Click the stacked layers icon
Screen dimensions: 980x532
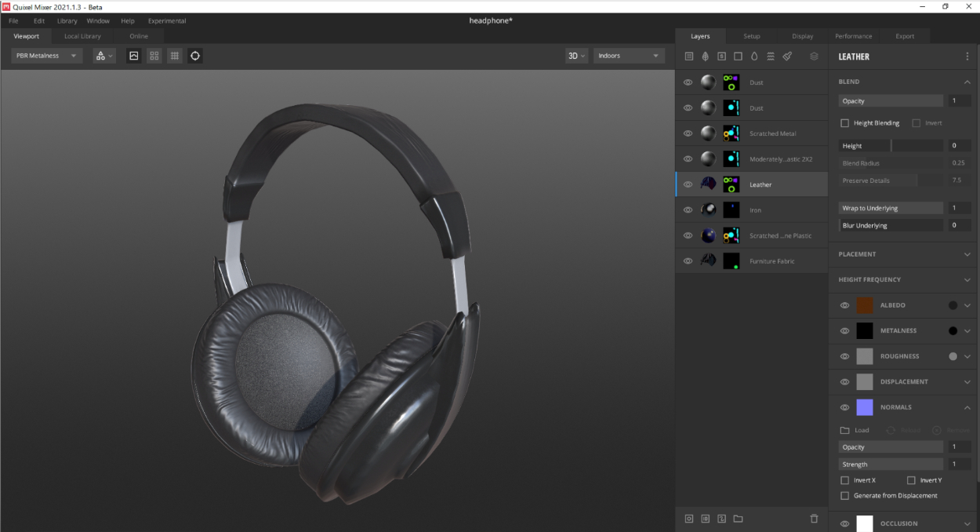click(x=814, y=56)
